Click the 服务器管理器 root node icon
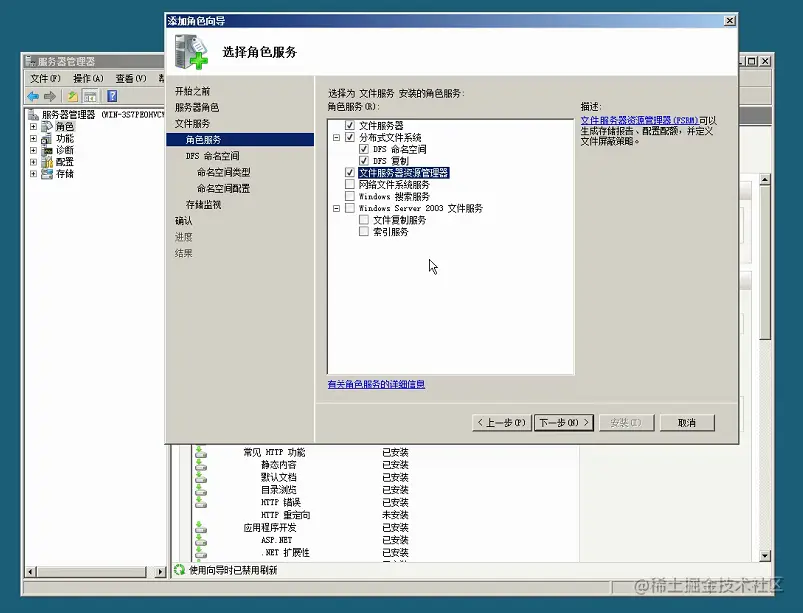This screenshot has height=613, width=803. pyautogui.click(x=33, y=114)
